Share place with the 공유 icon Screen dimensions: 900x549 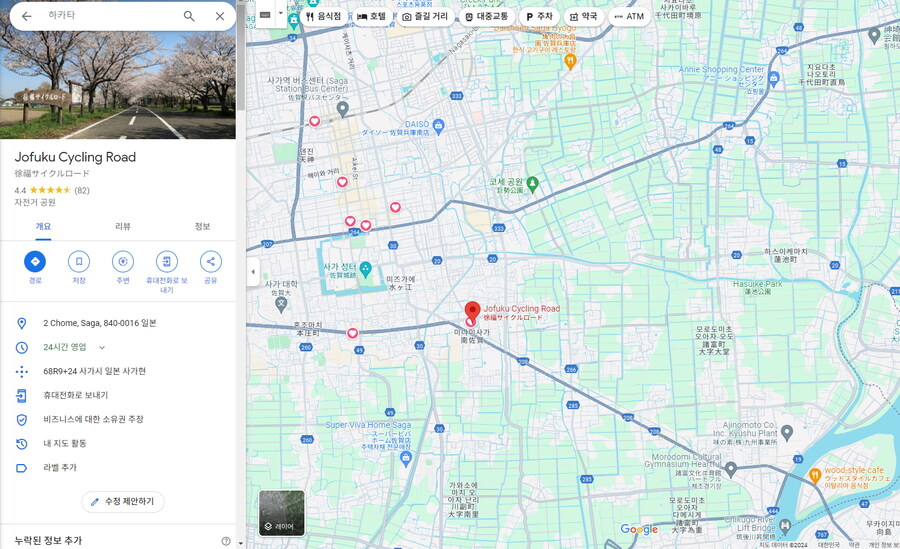(x=210, y=262)
